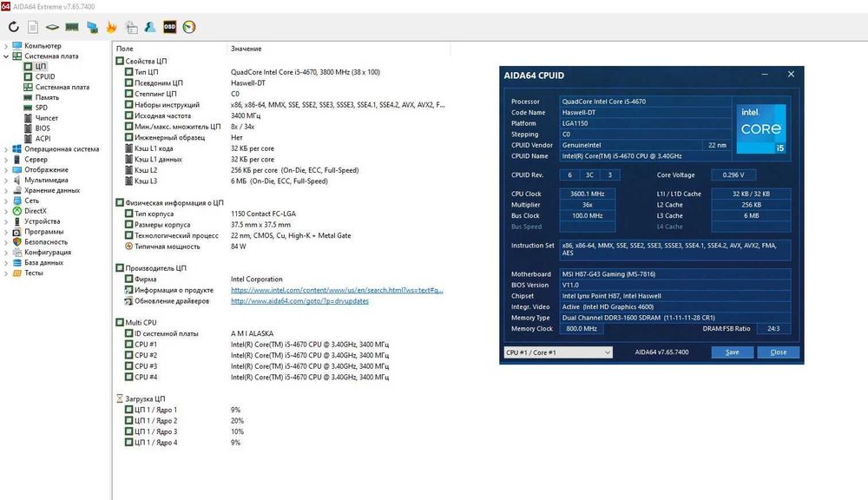Click the blue user silhouette toolbar icon
The width and height of the screenshot is (868, 500).
pyautogui.click(x=150, y=27)
